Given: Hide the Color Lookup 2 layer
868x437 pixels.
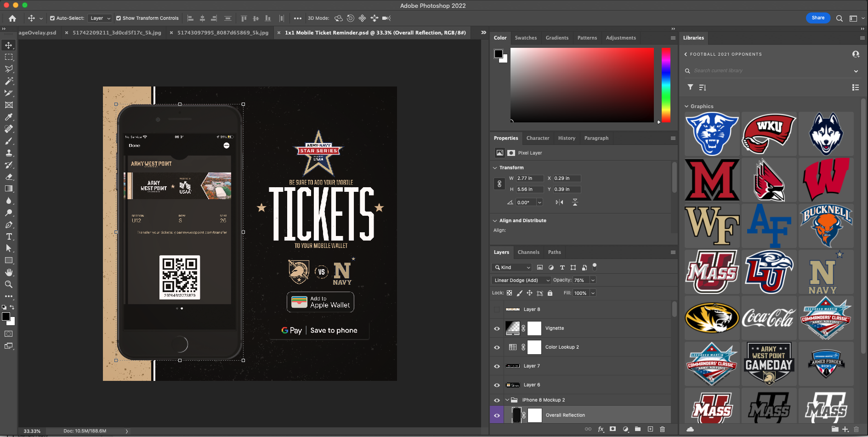Looking at the screenshot, I should (x=497, y=347).
